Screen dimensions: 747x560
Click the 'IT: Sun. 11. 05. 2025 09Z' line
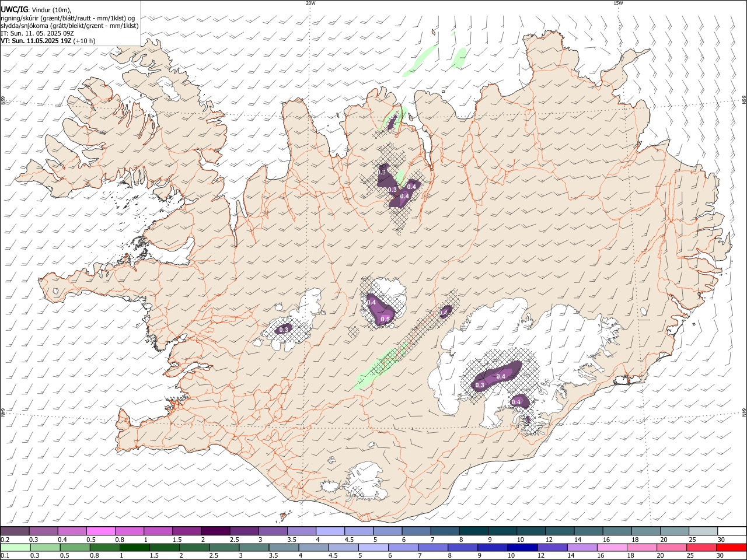[x=37, y=33]
